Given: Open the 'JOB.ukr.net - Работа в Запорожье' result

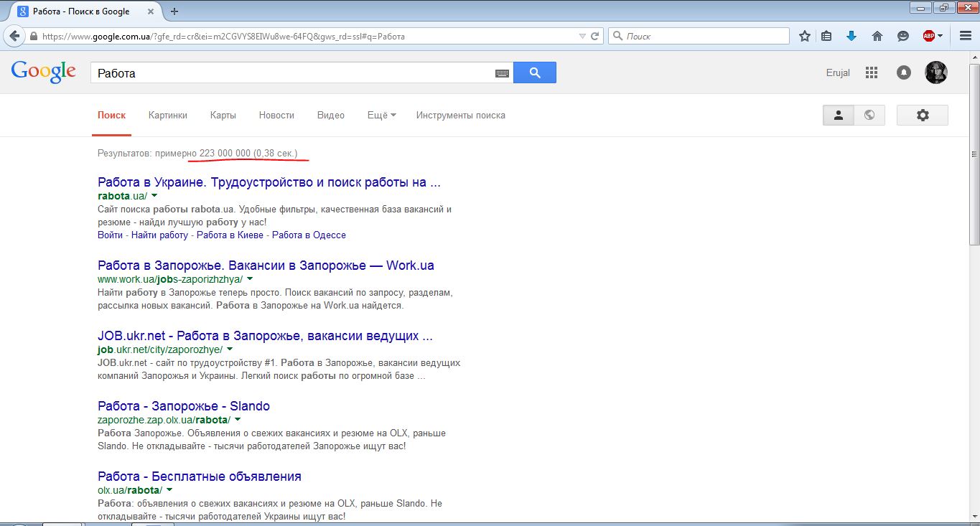Looking at the screenshot, I should click(265, 336).
